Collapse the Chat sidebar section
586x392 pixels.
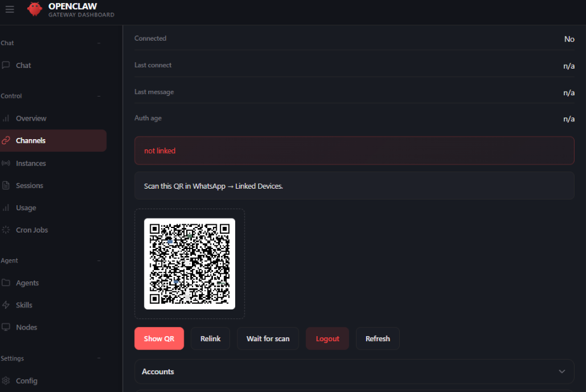99,43
